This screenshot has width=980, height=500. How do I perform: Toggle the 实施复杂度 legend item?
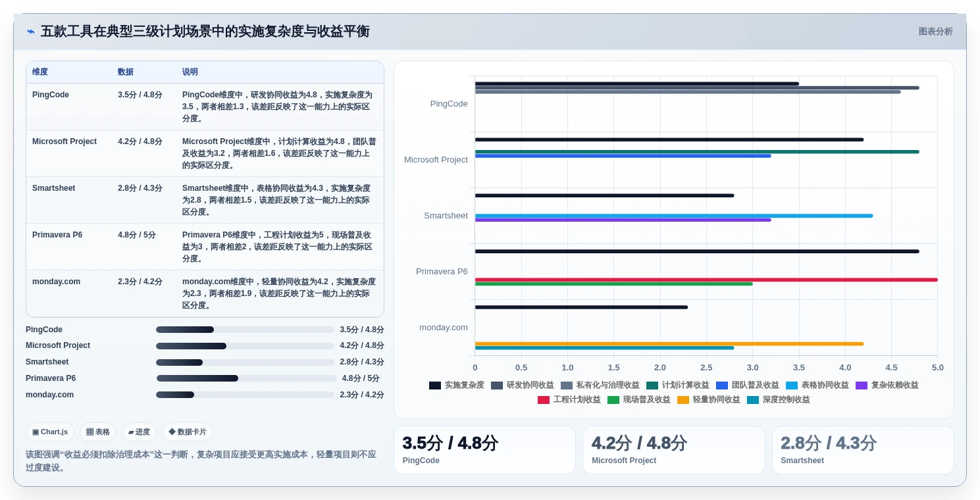coord(457,386)
